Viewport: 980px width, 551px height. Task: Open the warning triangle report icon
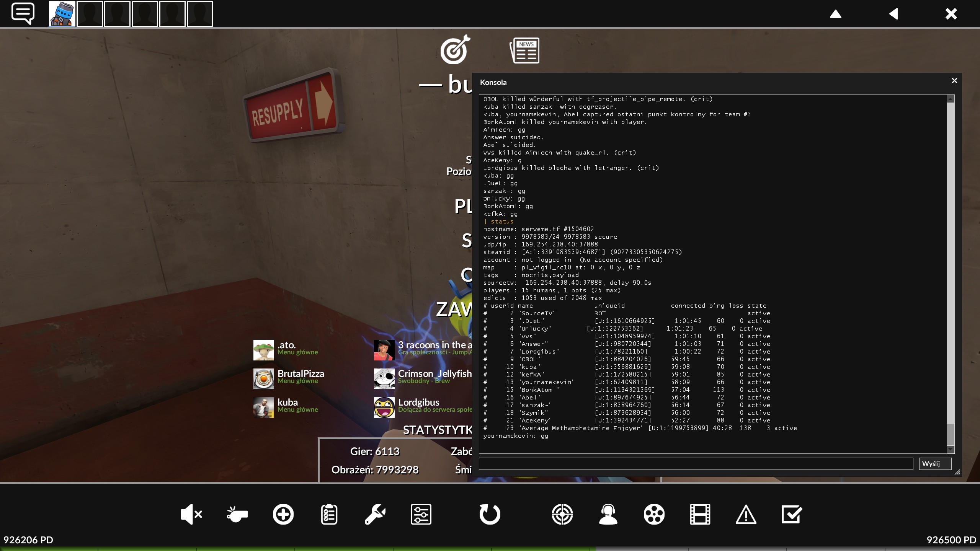pyautogui.click(x=746, y=514)
